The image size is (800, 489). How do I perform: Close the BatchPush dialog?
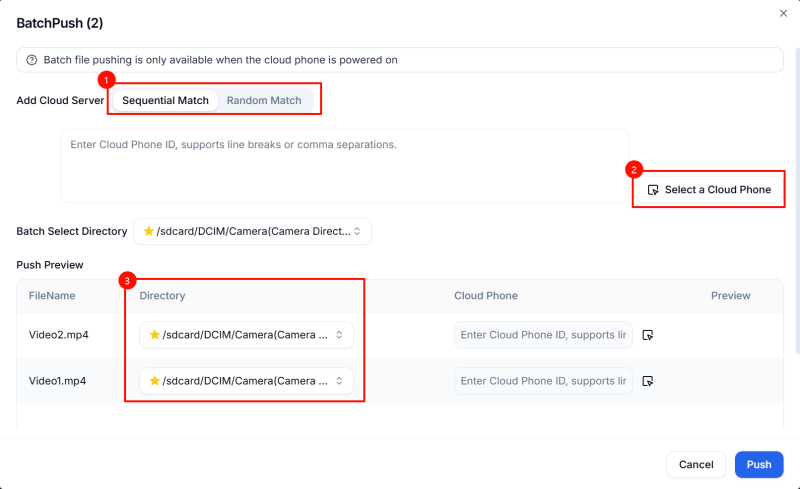[783, 13]
